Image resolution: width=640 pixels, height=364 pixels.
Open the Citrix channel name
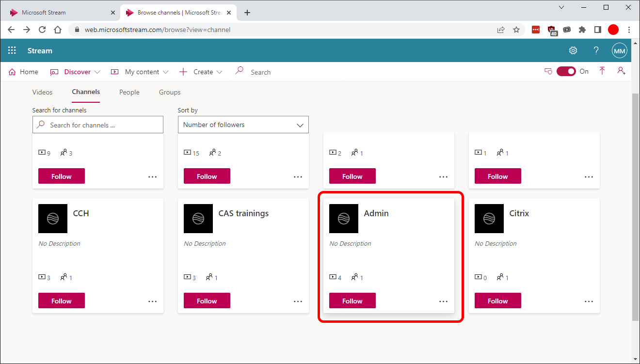519,213
